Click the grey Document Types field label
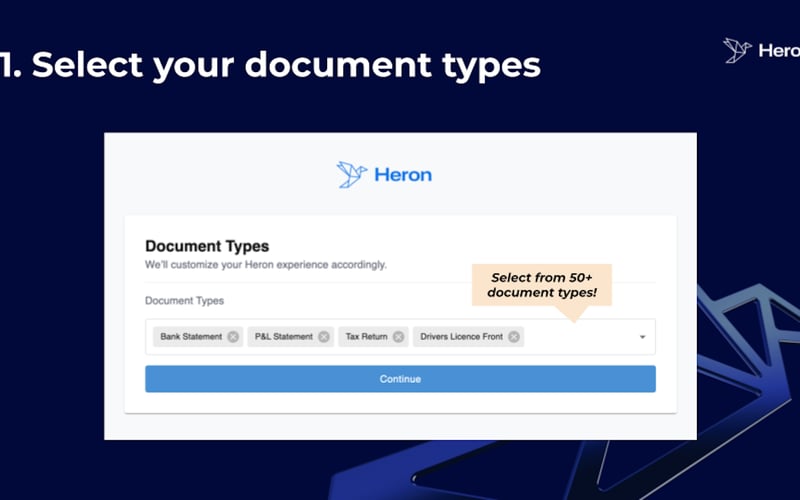Viewport: 800px width, 500px height. 184,301
